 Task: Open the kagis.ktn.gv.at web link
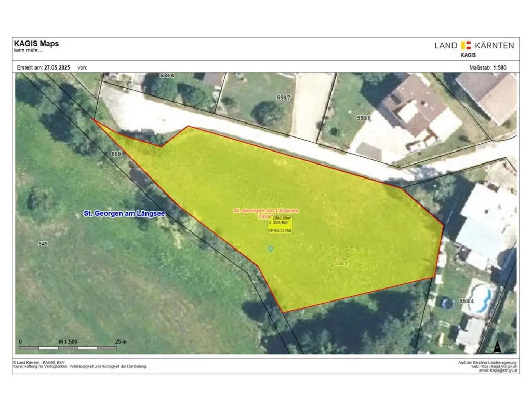498,366
